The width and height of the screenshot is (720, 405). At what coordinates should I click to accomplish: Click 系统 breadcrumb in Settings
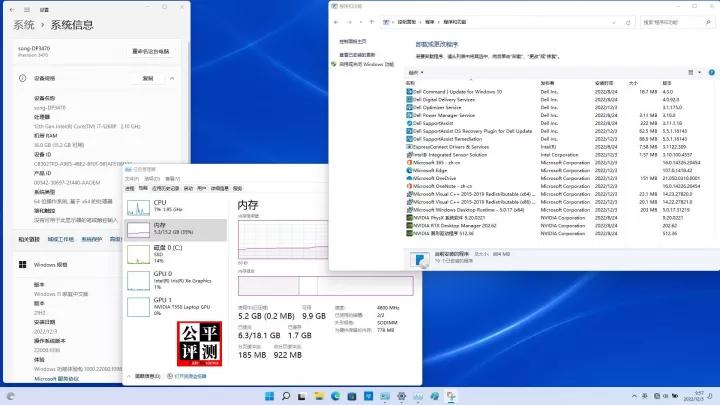[x=24, y=25]
